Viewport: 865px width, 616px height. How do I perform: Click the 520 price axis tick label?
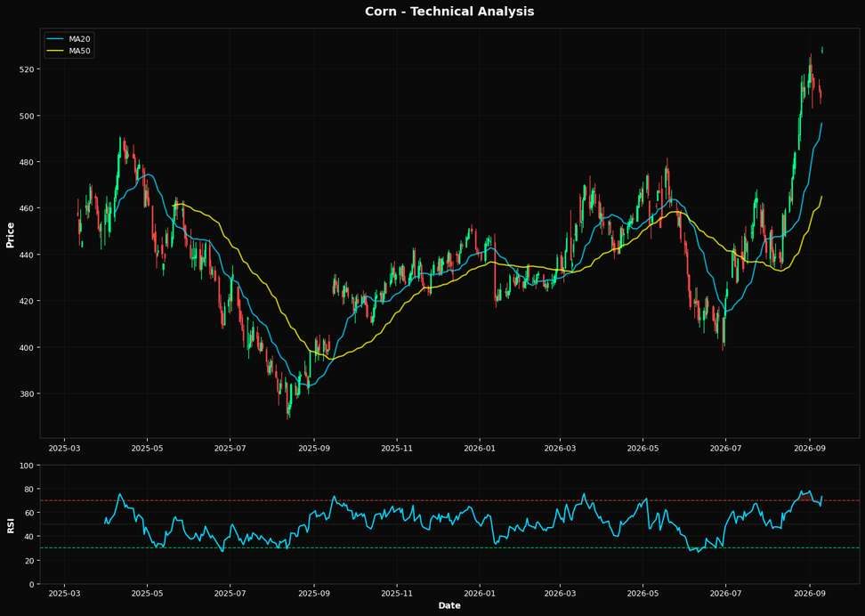(28, 69)
